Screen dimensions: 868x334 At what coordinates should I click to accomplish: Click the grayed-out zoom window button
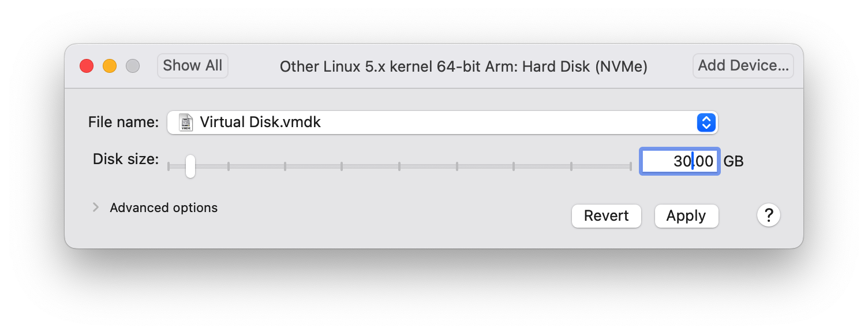[133, 66]
